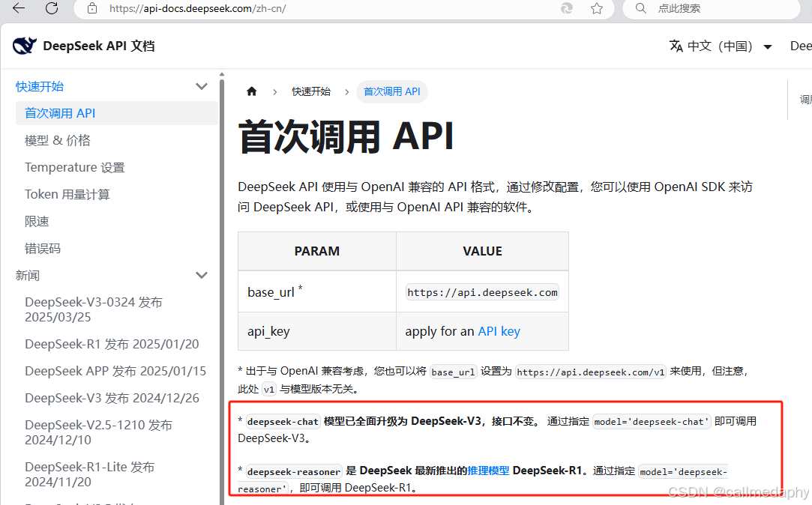Viewport: 812px width, 505px height.
Task: Open the translate icon in the address bar
Action: (567, 8)
